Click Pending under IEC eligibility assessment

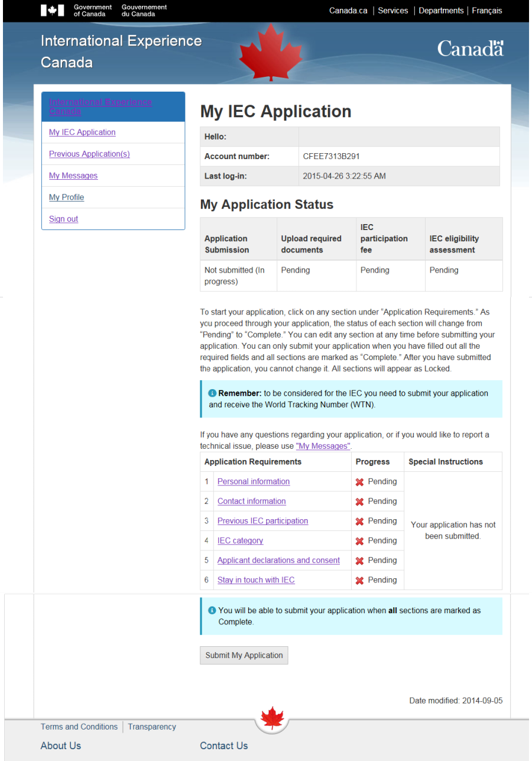(x=444, y=270)
